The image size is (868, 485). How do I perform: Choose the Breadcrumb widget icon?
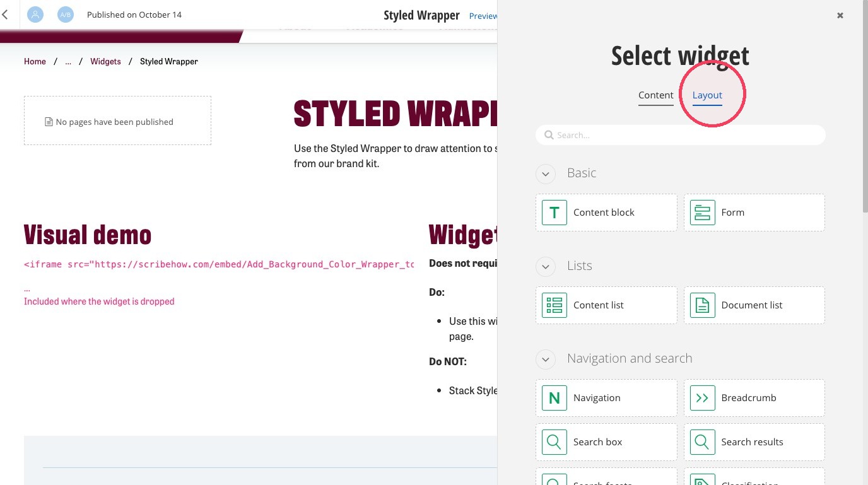pos(702,398)
